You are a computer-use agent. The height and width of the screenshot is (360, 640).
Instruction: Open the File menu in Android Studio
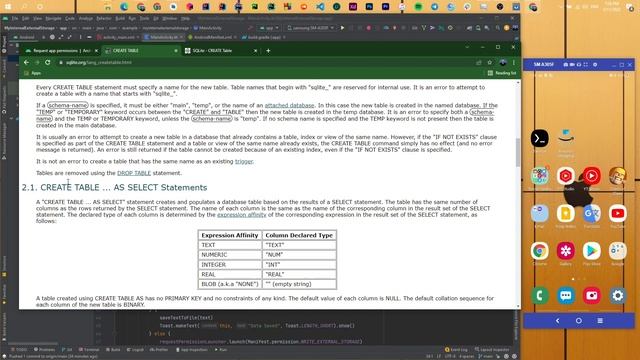[15, 18]
